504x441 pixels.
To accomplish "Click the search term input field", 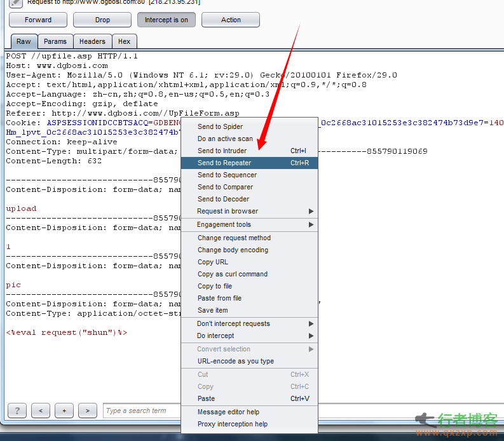I will click(x=142, y=410).
